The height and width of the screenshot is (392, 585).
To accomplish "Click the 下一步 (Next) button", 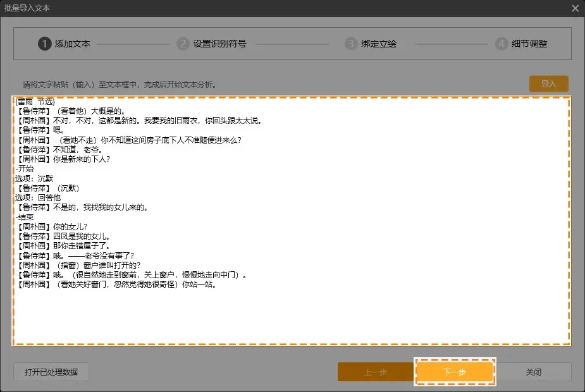I will click(455, 372).
